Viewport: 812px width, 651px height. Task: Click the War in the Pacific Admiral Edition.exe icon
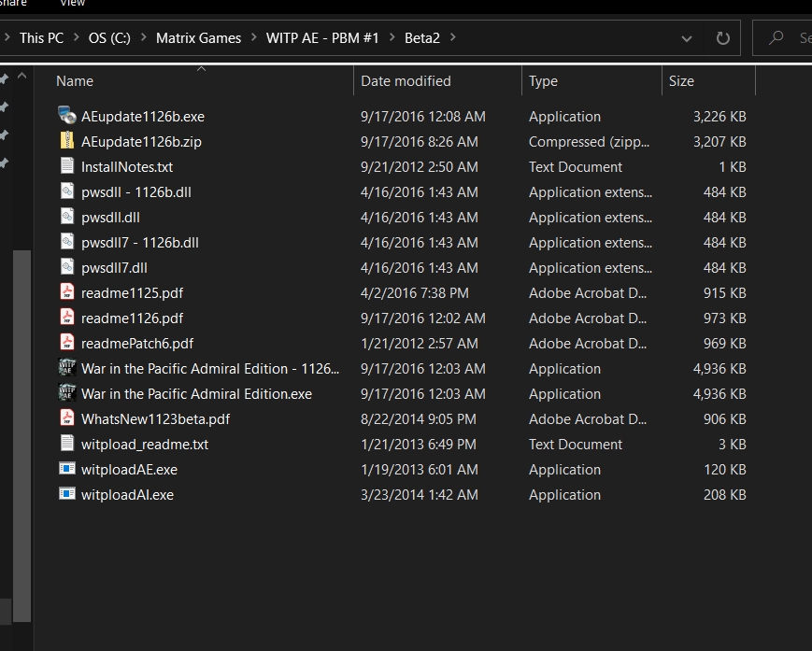pyautogui.click(x=67, y=393)
